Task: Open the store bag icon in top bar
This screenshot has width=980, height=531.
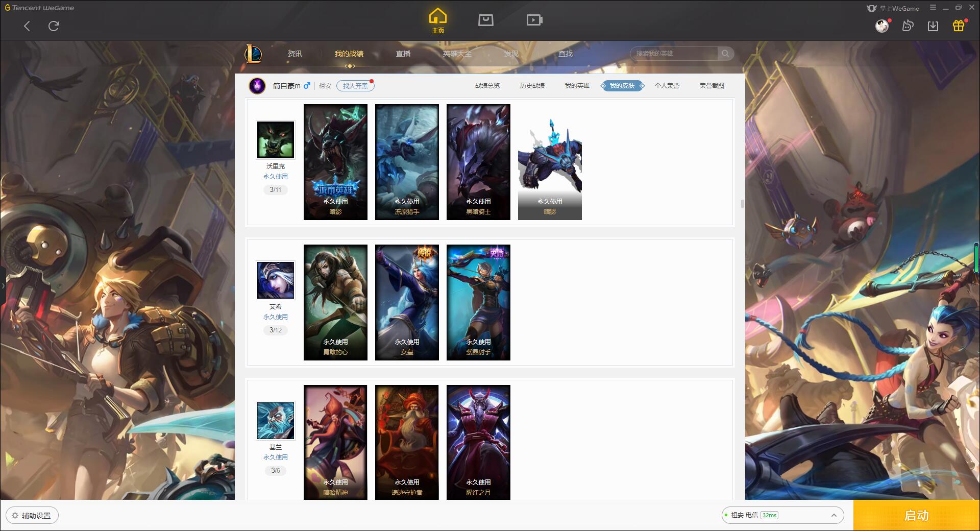Action: pyautogui.click(x=485, y=20)
